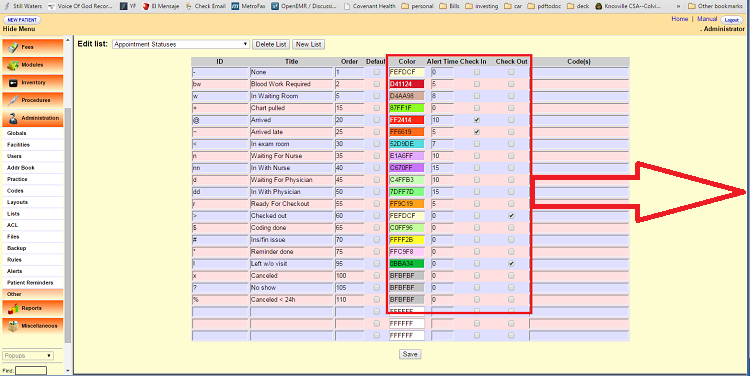Open Patient Reminders menu item

click(30, 283)
